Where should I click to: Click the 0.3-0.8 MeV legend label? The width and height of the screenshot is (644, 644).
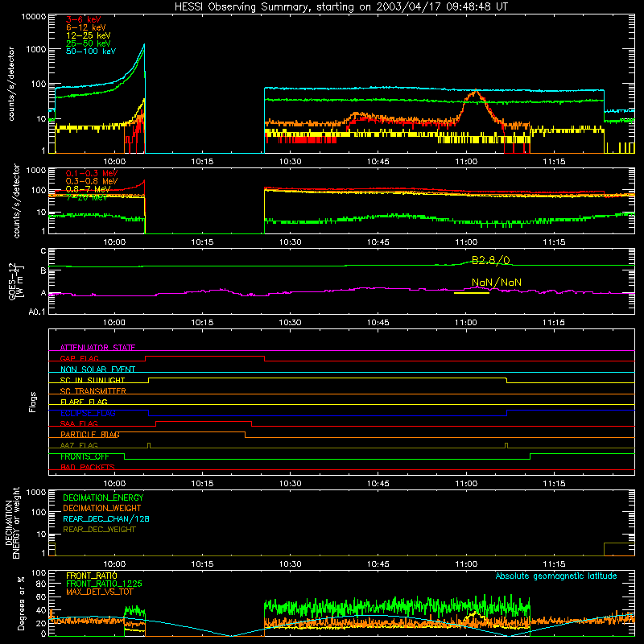point(92,181)
